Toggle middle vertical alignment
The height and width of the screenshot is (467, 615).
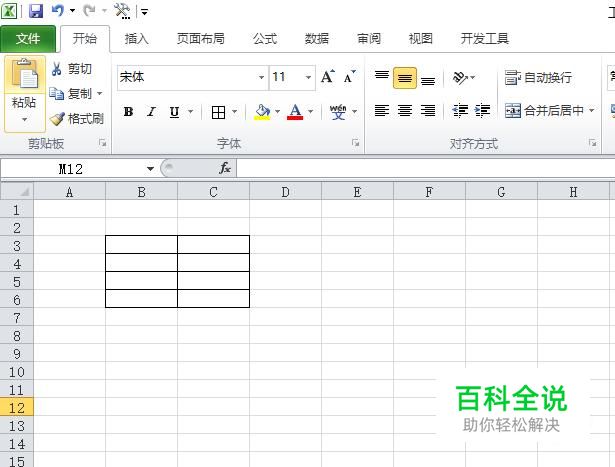[x=405, y=78]
